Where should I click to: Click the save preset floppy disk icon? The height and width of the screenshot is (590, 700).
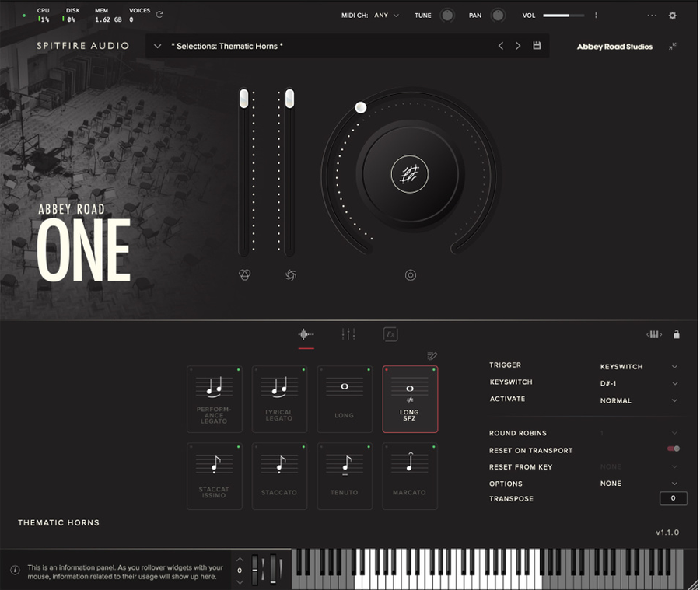pos(537,46)
